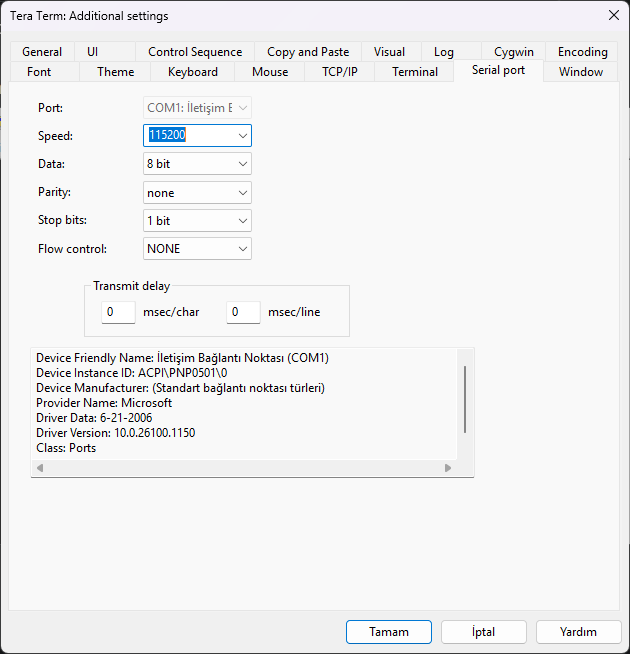The height and width of the screenshot is (654, 630).
Task: Select the Device Friendly Name line
Action: pos(182,358)
